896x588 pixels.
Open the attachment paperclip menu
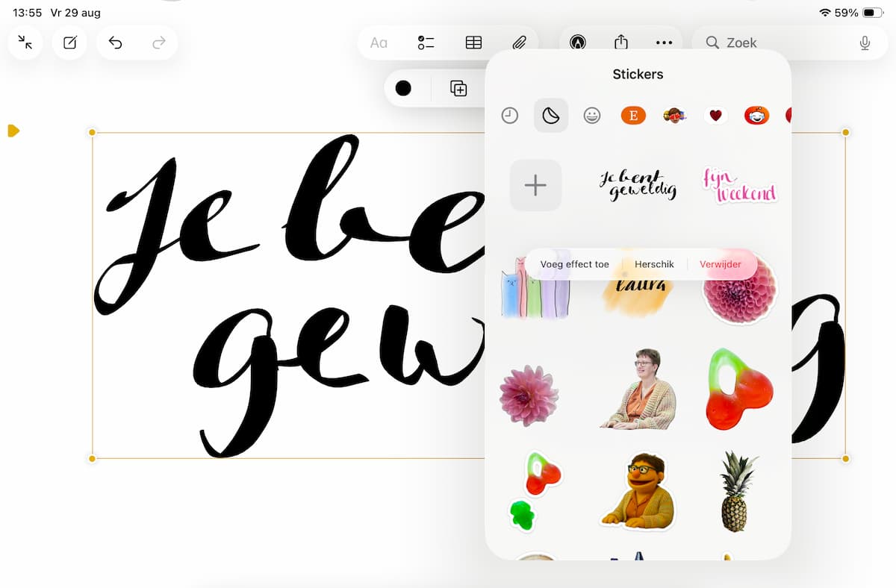point(519,43)
